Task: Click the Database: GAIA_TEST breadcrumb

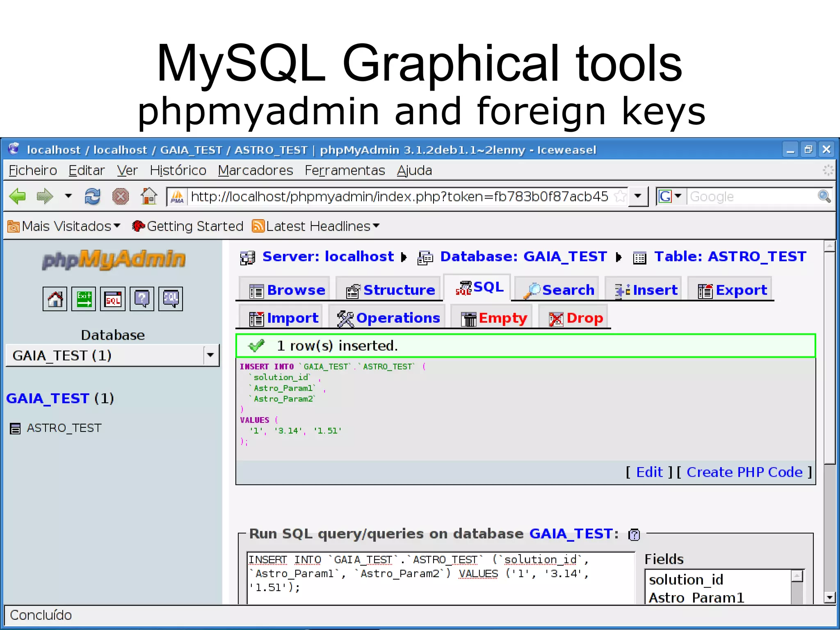Action: (523, 256)
